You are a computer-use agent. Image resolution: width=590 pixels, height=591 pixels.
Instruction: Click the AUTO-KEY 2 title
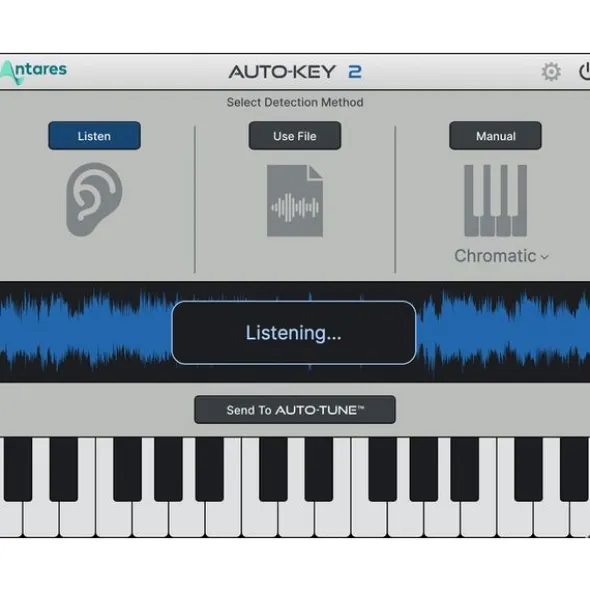coord(295,72)
